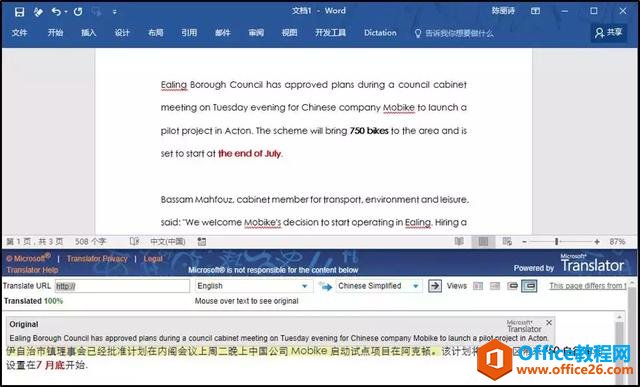The height and width of the screenshot is (387, 640).
Task: Click the page count 第1页,共3页 in status bar
Action: point(35,242)
